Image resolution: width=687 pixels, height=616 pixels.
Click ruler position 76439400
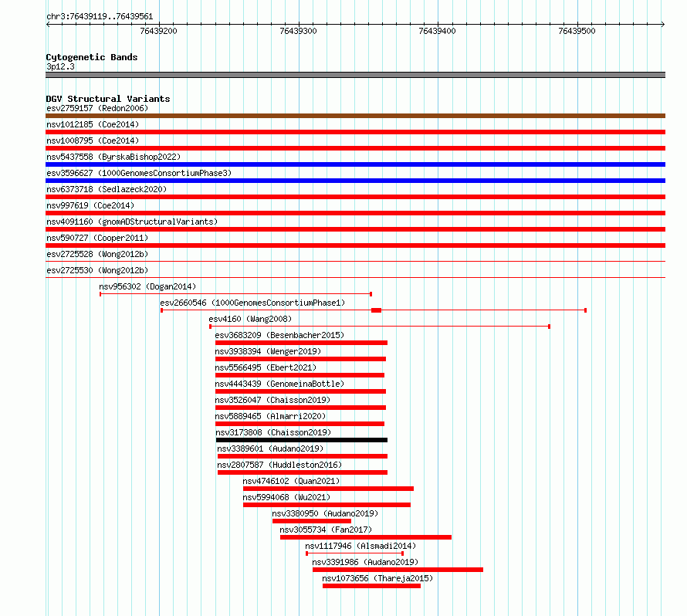pos(437,31)
